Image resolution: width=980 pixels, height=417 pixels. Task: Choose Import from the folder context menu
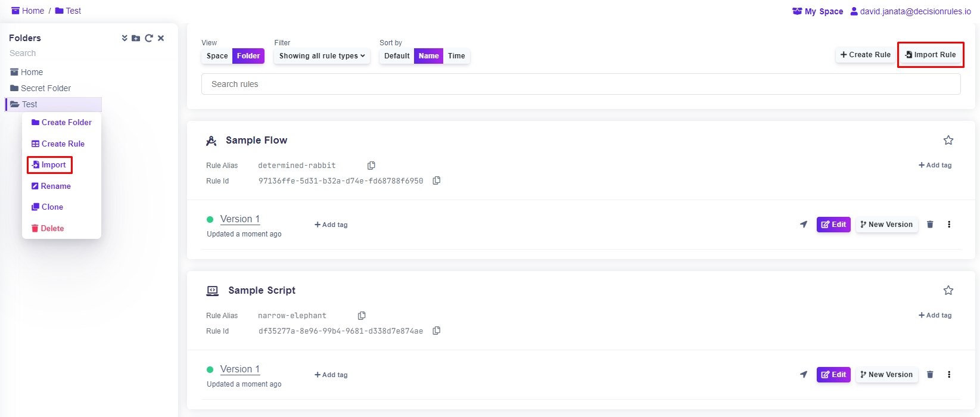pos(50,165)
